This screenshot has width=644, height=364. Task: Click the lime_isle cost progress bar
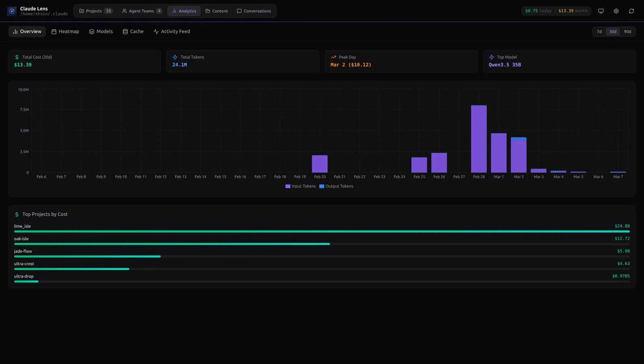(x=322, y=231)
